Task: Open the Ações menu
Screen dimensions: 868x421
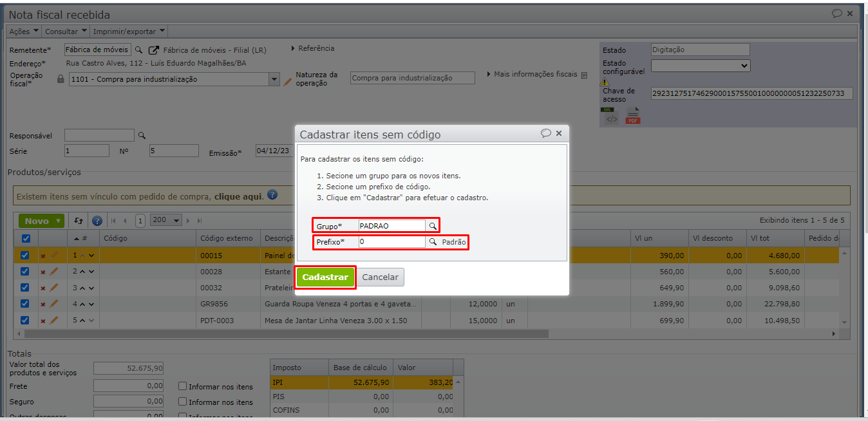Action: (24, 31)
